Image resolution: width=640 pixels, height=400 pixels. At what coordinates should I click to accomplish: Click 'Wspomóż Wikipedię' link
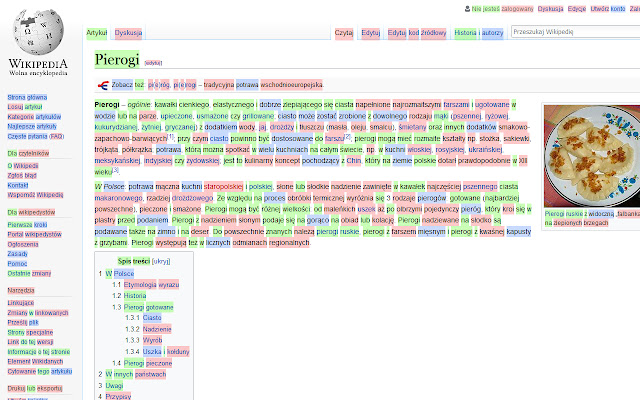tap(36, 195)
